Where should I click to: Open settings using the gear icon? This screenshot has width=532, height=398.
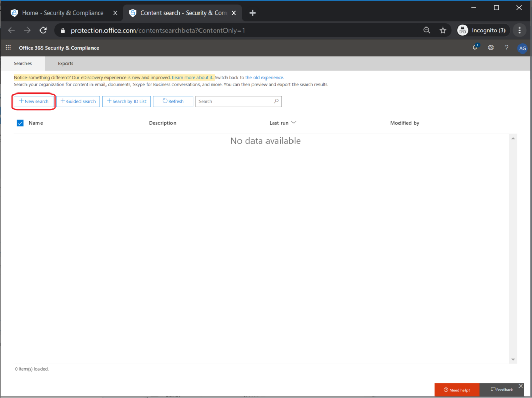[x=490, y=47]
